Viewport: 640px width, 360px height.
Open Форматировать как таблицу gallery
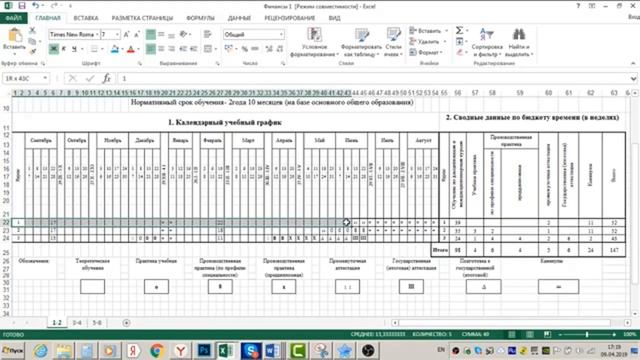[361, 42]
